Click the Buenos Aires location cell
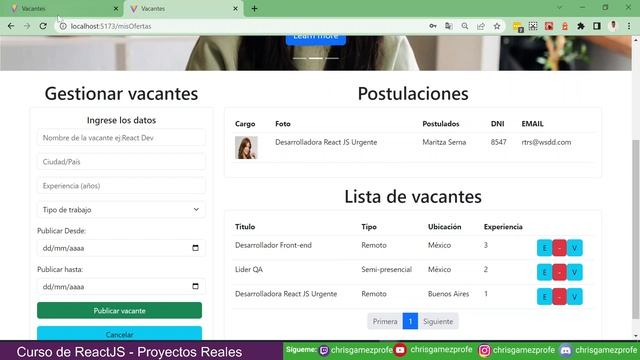640x360 pixels. pyautogui.click(x=449, y=294)
